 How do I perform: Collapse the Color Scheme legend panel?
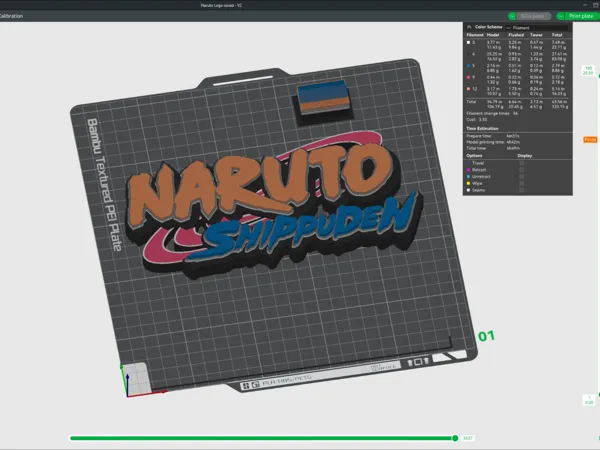point(469,27)
